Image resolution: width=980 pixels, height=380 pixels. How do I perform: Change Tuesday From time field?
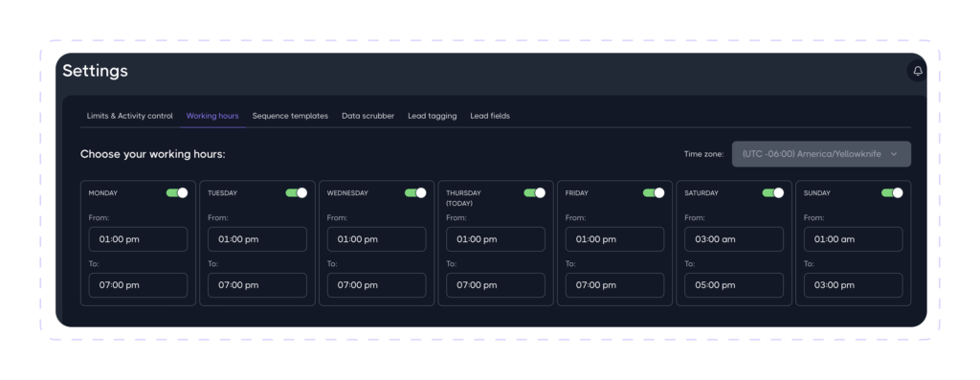point(257,239)
